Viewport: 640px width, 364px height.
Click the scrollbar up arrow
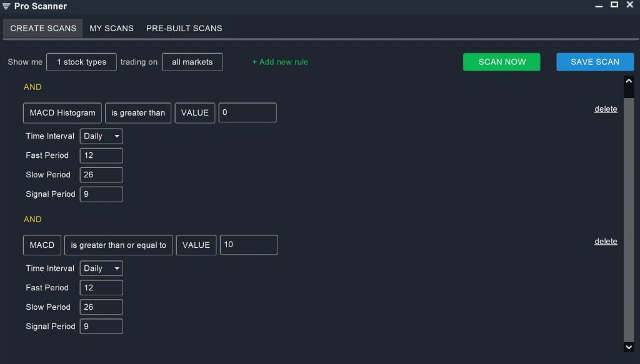coord(629,81)
